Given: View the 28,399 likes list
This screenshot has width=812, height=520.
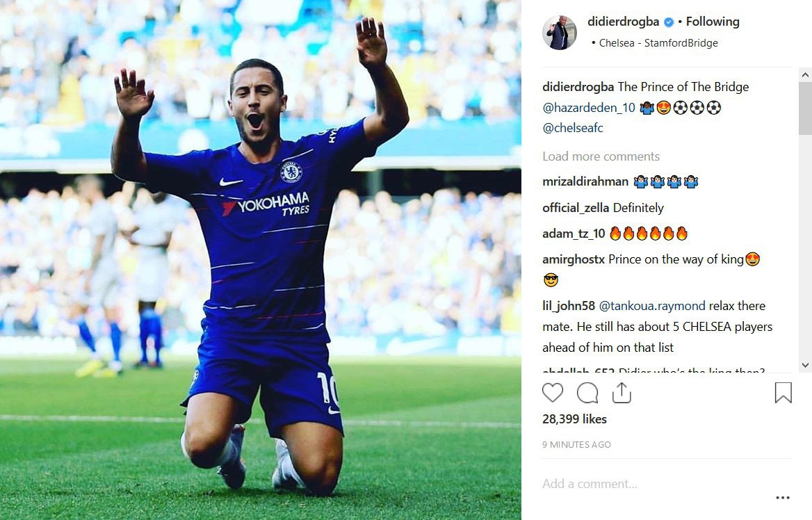Looking at the screenshot, I should pos(574,419).
